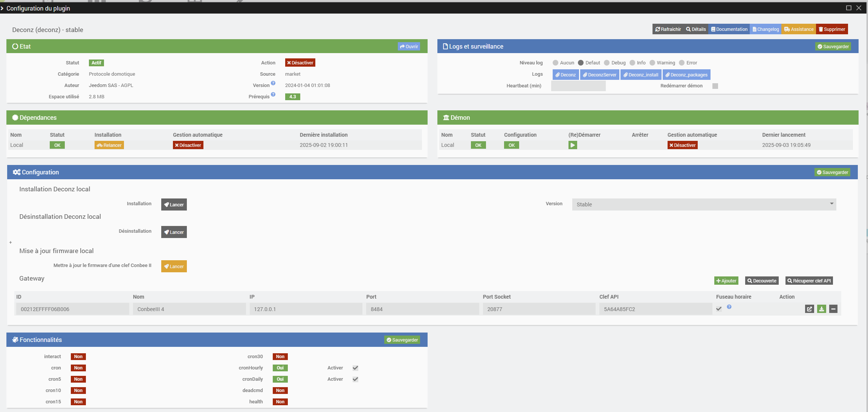Click the Decouverte gateway button
The image size is (868, 412).
762,281
